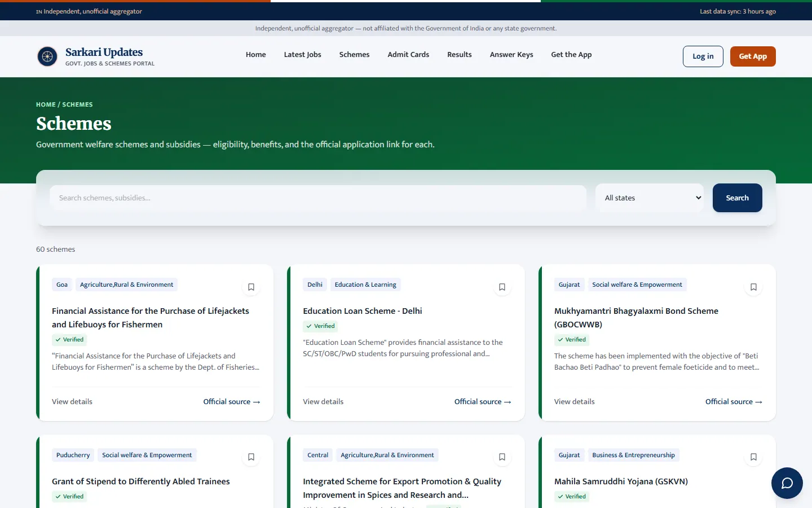Click the Central tag on the spices scheme
The image size is (812, 508).
pos(318,455)
